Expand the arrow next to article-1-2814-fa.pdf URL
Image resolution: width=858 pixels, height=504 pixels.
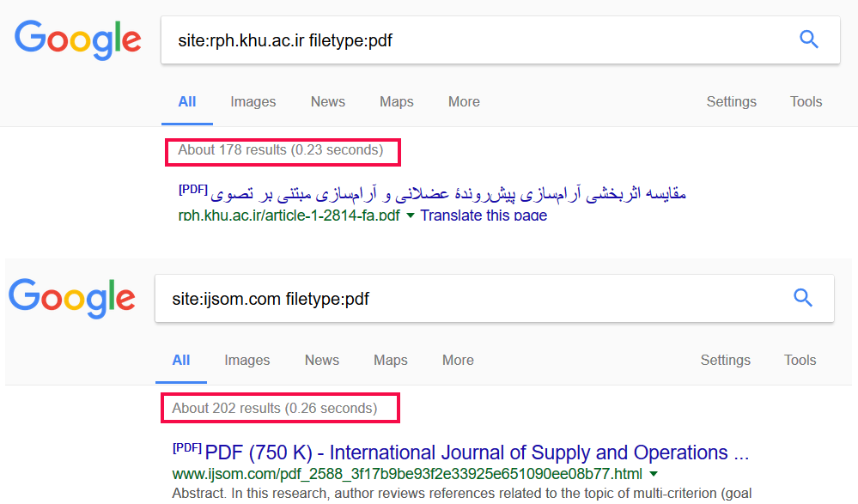click(x=411, y=216)
